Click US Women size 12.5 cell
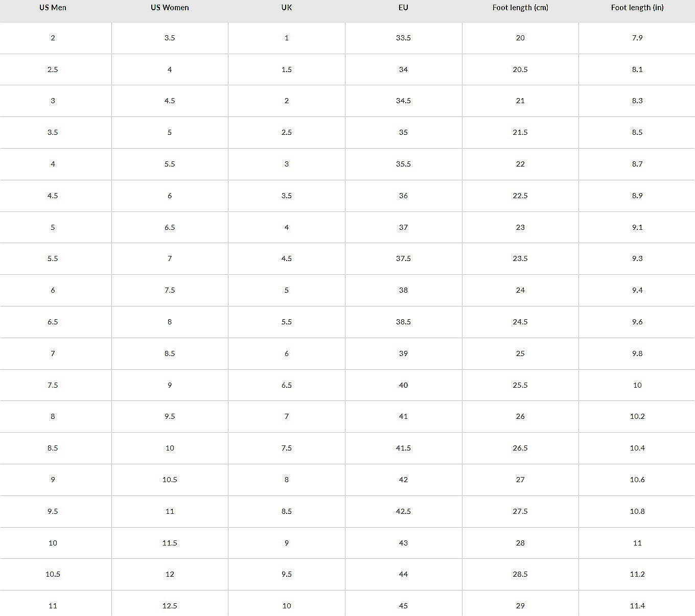 coord(170,606)
